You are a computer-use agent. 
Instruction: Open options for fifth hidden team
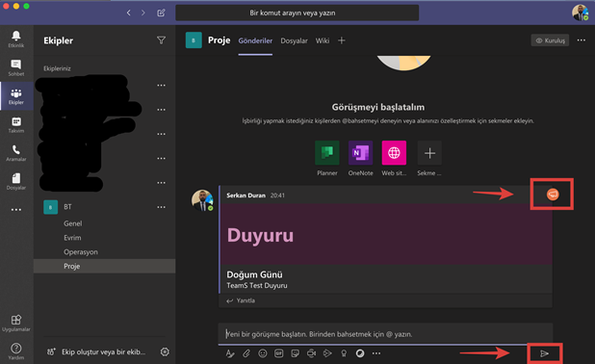click(x=162, y=183)
